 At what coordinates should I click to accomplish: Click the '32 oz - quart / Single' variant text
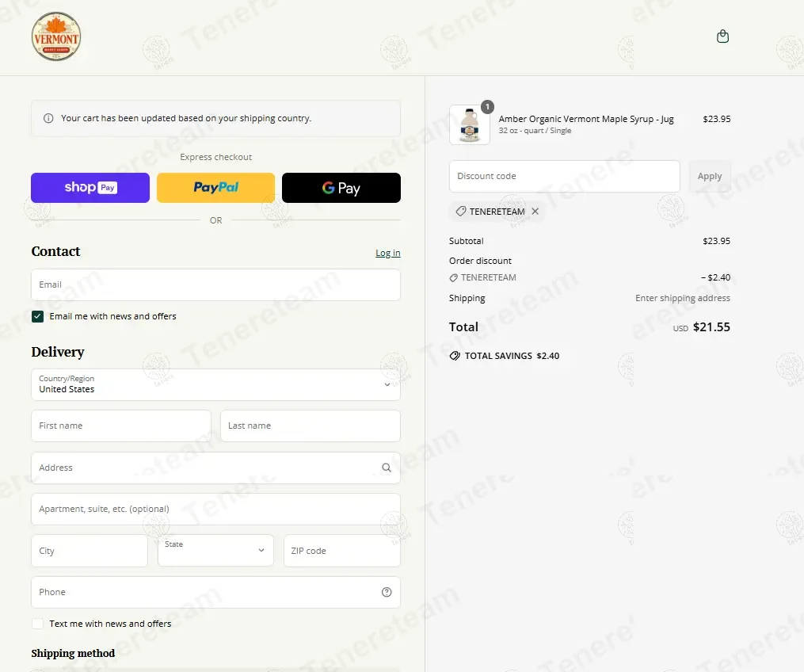[535, 131]
